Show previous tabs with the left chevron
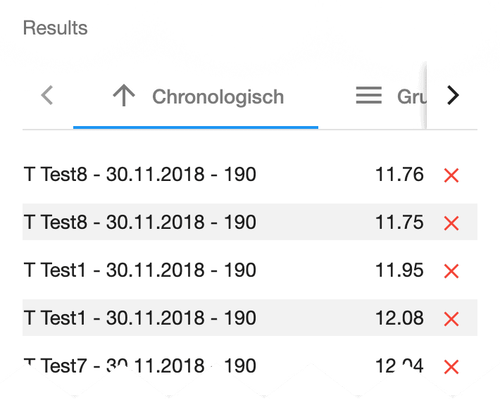This screenshot has width=500, height=400. (47, 95)
